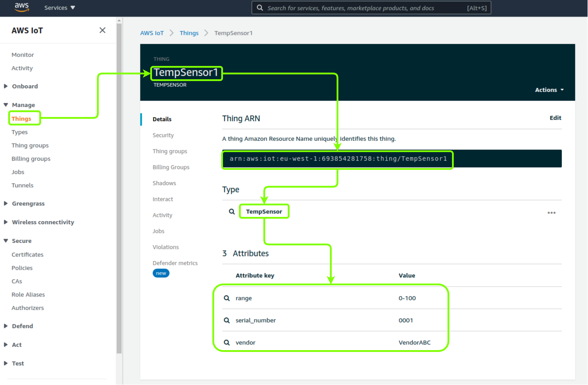Go to Monitor in the sidebar

(x=23, y=55)
